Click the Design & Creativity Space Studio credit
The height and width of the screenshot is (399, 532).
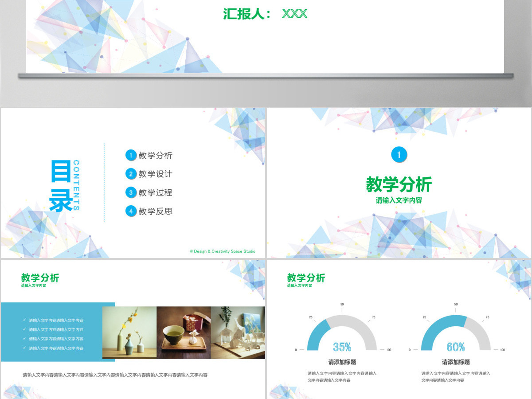(x=223, y=251)
